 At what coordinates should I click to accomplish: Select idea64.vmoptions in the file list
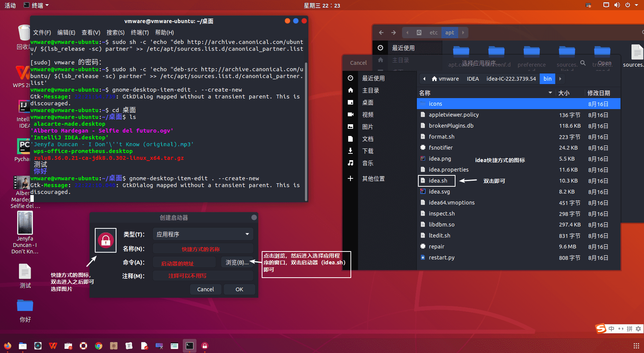tap(519, 203)
